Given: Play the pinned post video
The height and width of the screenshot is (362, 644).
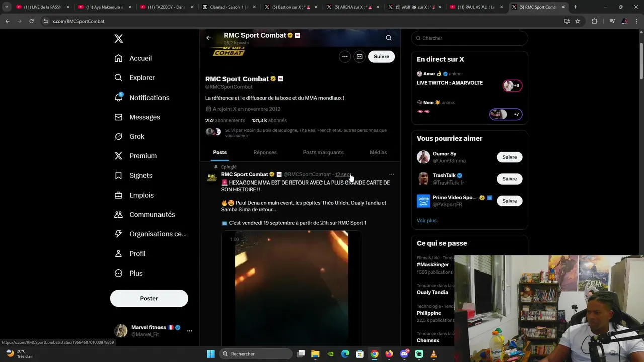Looking at the screenshot, I should (x=292, y=288).
